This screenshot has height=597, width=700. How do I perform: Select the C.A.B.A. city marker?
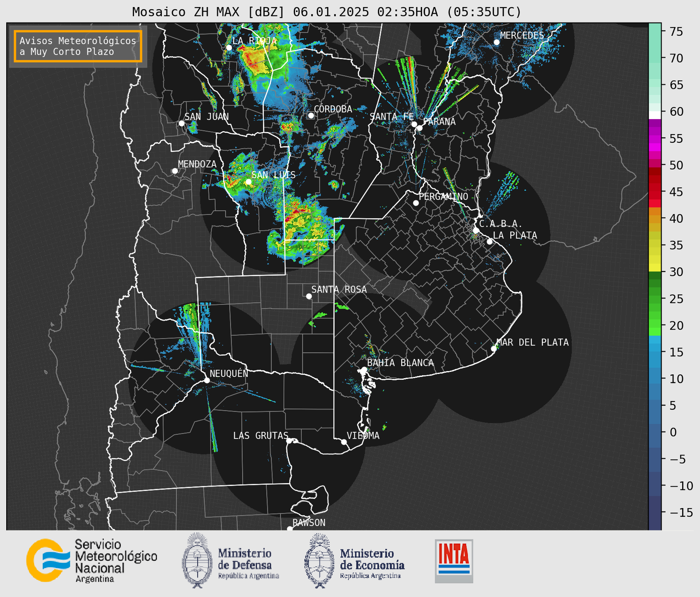tap(476, 230)
